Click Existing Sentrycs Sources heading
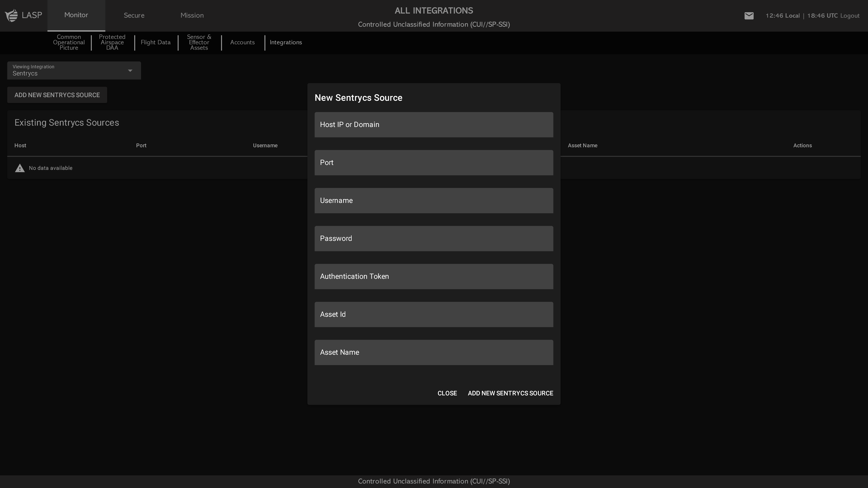This screenshot has height=488, width=868. pyautogui.click(x=67, y=123)
